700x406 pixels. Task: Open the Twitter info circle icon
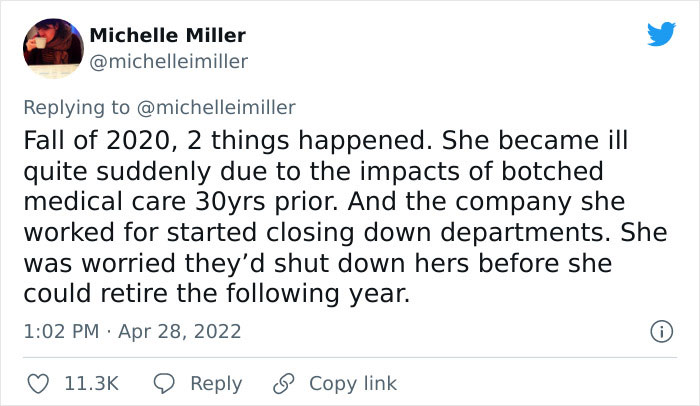tap(659, 331)
